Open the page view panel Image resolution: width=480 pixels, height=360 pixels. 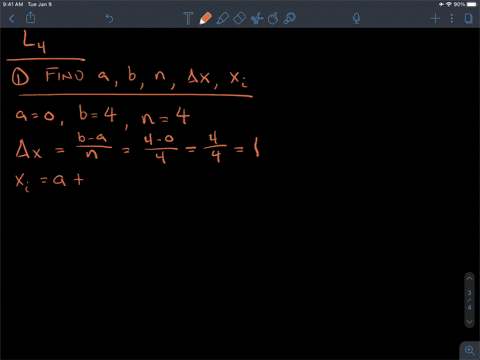(x=468, y=18)
